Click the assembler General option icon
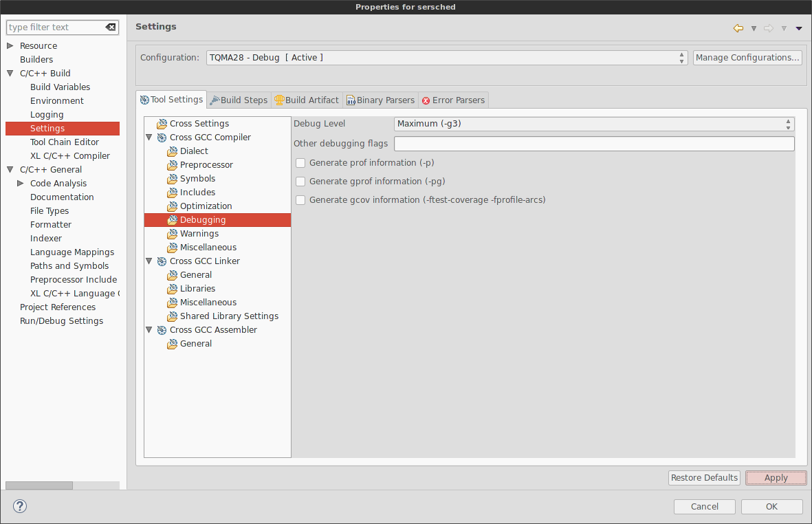The height and width of the screenshot is (524, 812). (x=173, y=344)
